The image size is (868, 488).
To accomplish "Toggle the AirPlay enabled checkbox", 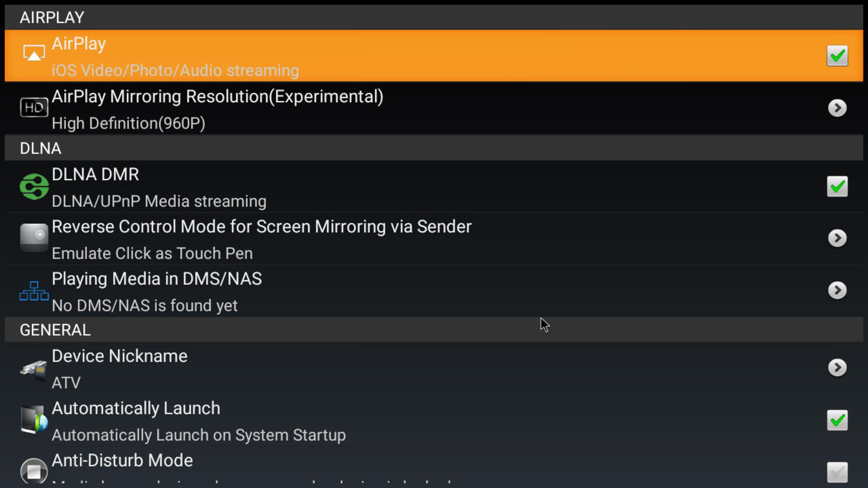I will click(x=838, y=56).
